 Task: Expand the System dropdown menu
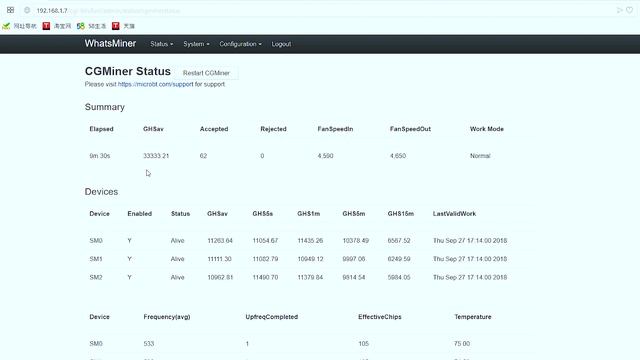point(196,44)
